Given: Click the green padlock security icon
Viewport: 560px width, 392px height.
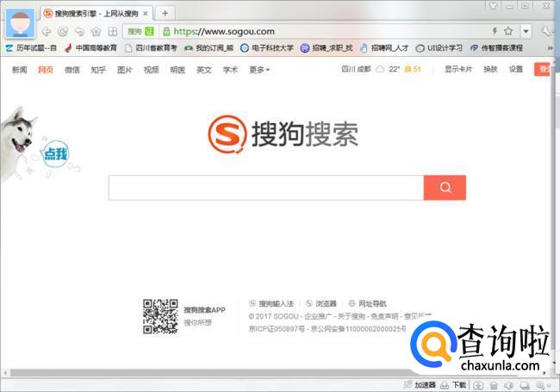Looking at the screenshot, I should [166, 31].
